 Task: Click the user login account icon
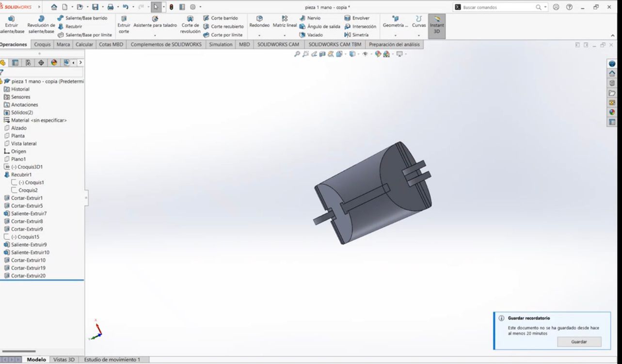(x=556, y=7)
